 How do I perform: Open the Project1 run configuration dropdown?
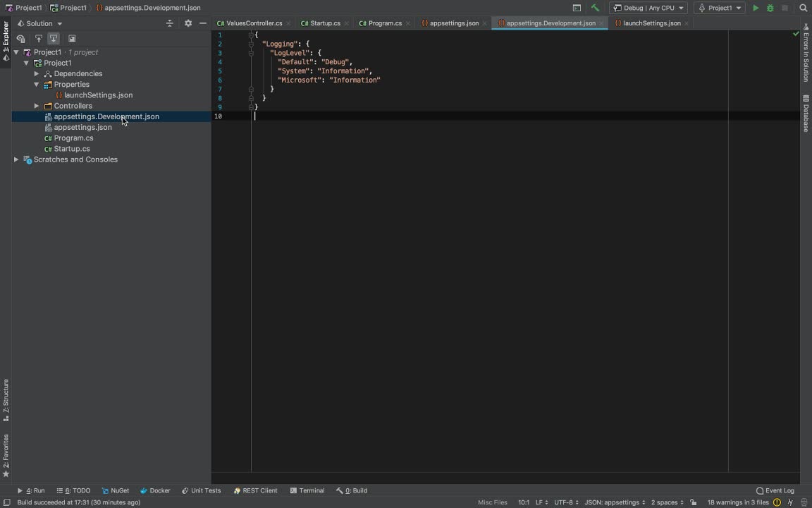coord(719,8)
